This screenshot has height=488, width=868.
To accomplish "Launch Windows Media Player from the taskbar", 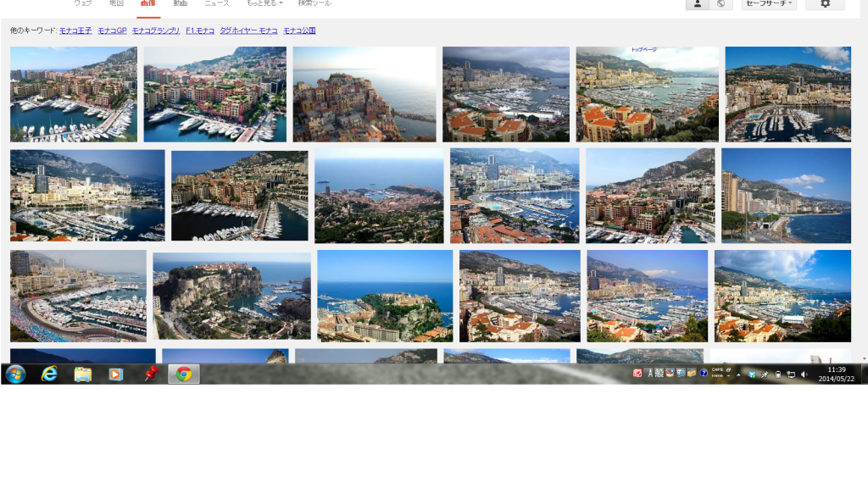I will click(114, 374).
